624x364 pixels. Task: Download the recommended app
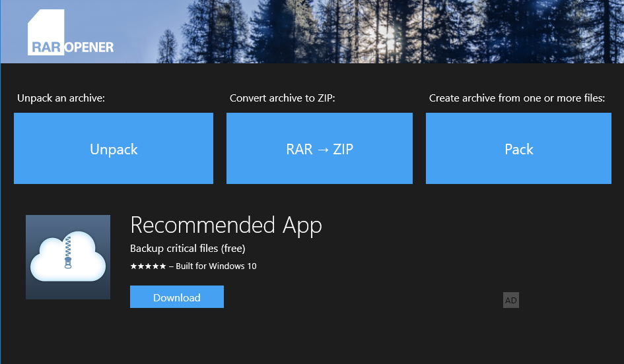176,297
